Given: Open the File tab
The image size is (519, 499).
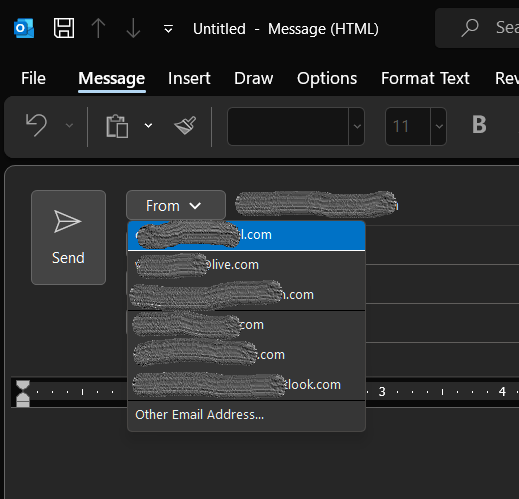Looking at the screenshot, I should (33, 79).
